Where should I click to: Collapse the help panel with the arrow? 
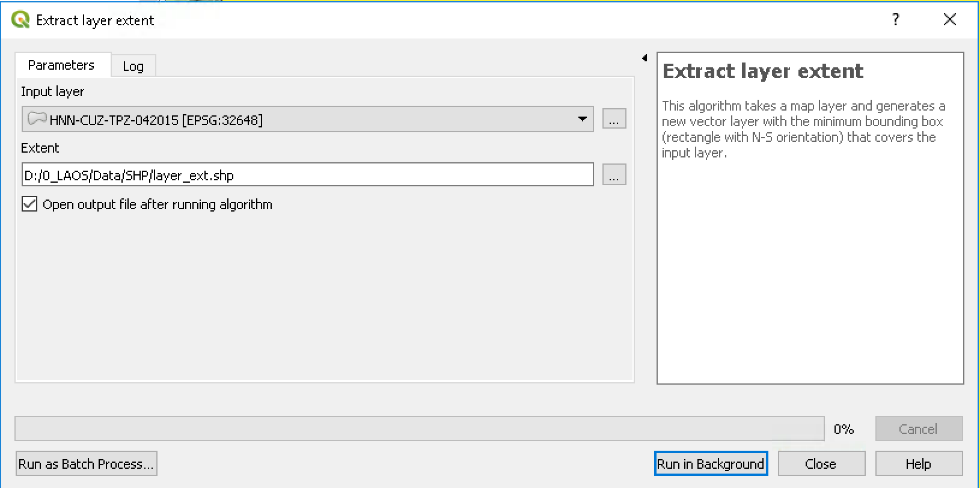click(645, 58)
